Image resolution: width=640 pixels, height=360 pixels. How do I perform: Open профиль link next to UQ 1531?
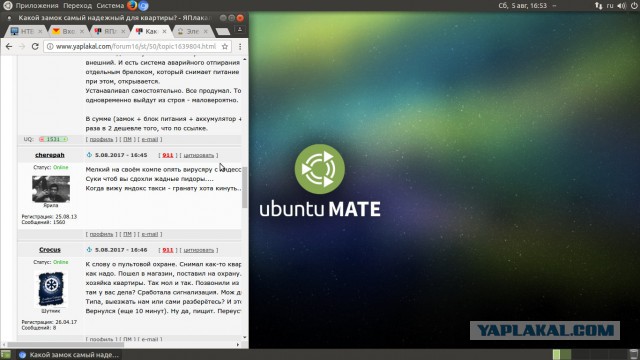(101, 140)
